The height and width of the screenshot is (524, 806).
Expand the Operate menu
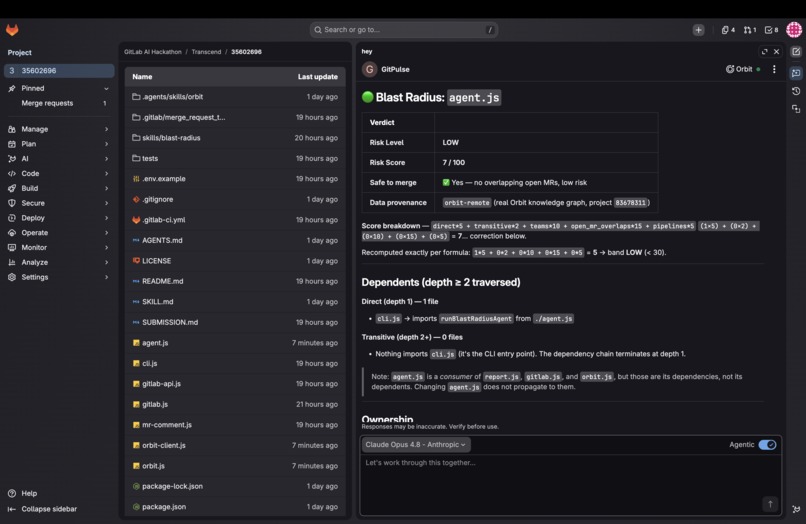point(106,233)
